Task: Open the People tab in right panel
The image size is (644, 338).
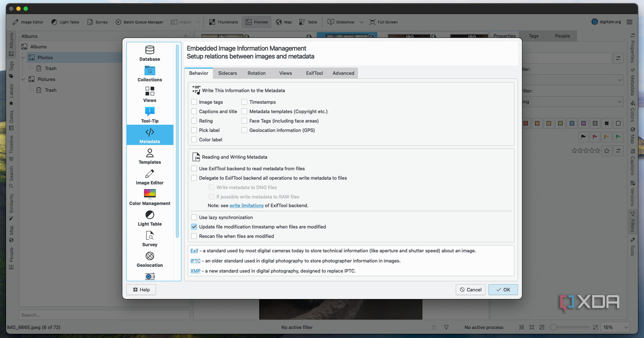Action: (562, 36)
